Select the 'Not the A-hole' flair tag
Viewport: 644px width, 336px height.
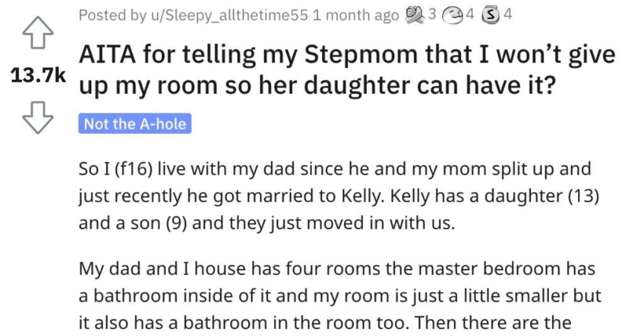point(135,124)
